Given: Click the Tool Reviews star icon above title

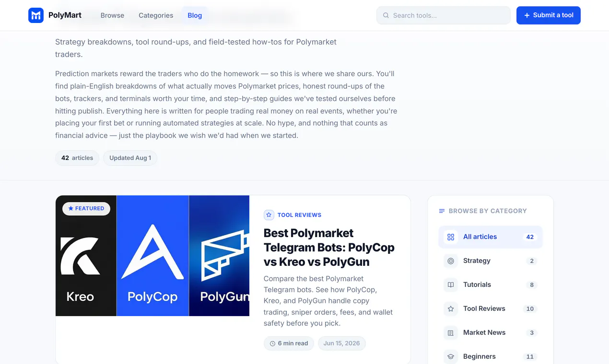Looking at the screenshot, I should [269, 215].
